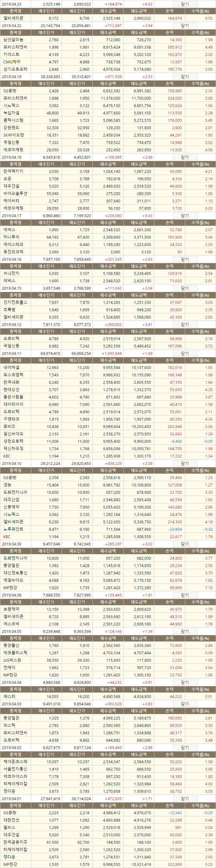Click the 인지컨트롤스 entry
This screenshot has height=868, width=216.
(x=15, y=302)
